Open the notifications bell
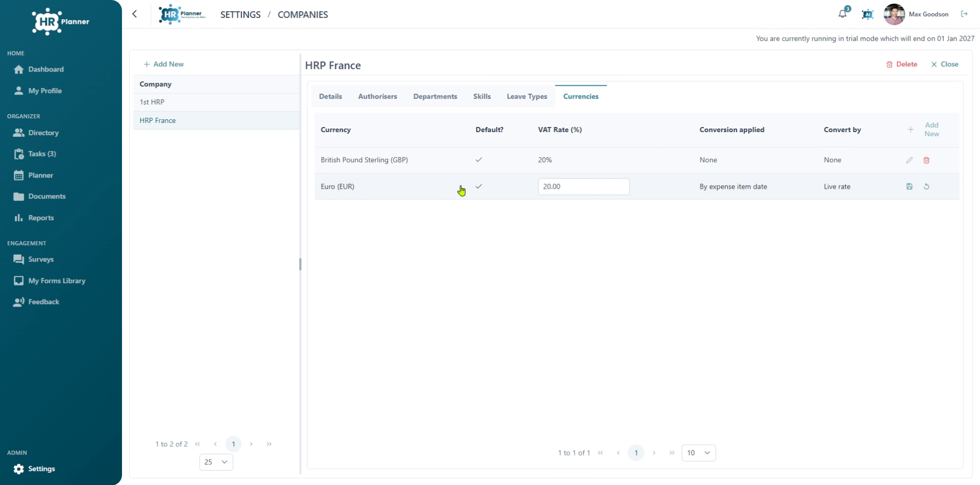Viewport: 980px width, 485px height. [843, 14]
